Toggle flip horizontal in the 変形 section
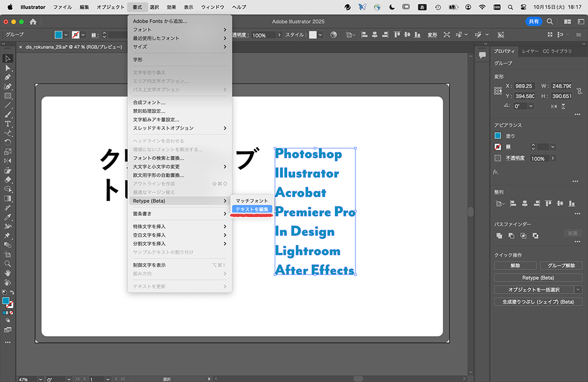 click(554, 107)
